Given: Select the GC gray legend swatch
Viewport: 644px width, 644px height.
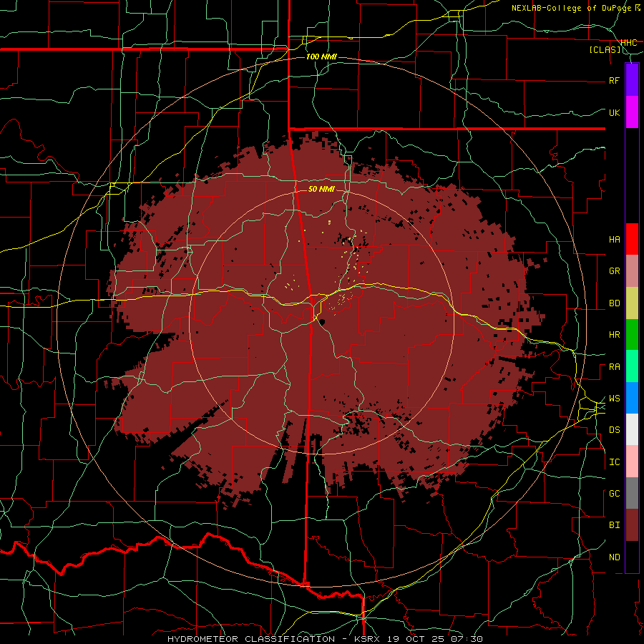Looking at the screenshot, I should [632, 493].
